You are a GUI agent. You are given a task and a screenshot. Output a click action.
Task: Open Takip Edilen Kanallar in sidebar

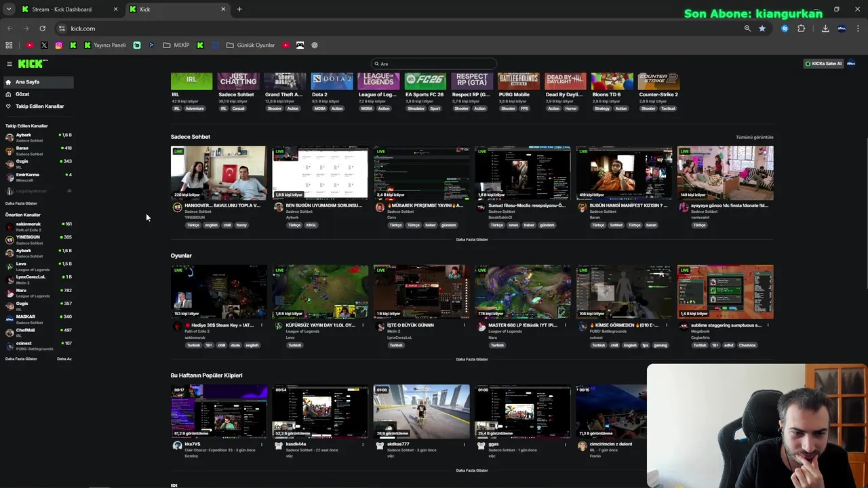coord(38,106)
